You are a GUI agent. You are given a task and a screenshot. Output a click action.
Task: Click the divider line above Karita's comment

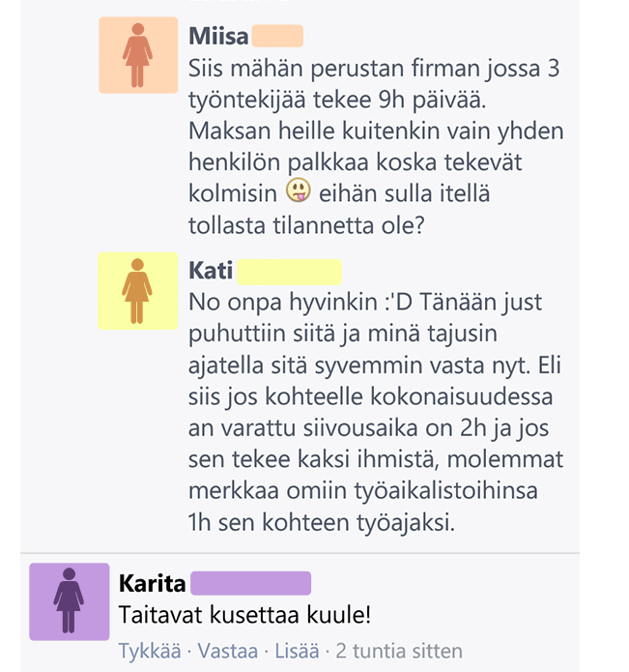click(x=300, y=553)
